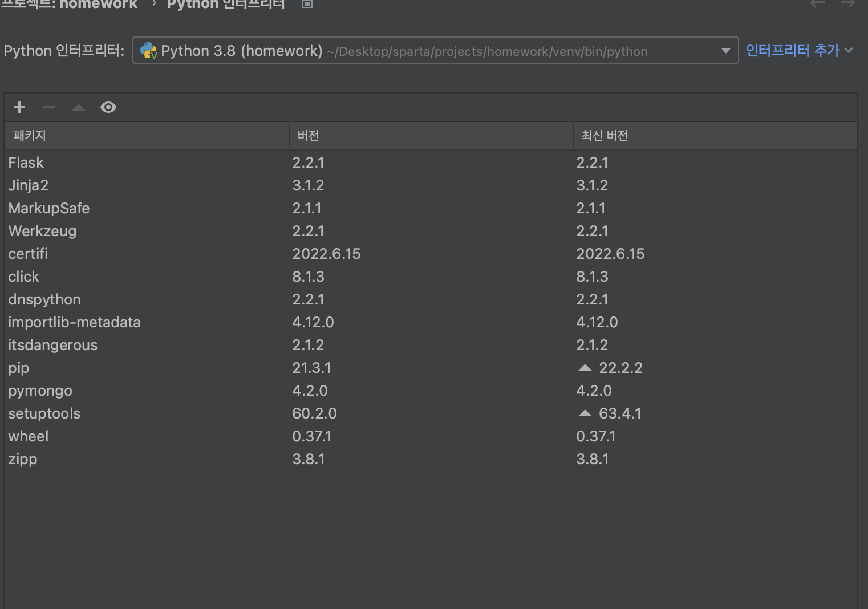868x609 pixels.
Task: Select the Flask package row
Action: 431,163
